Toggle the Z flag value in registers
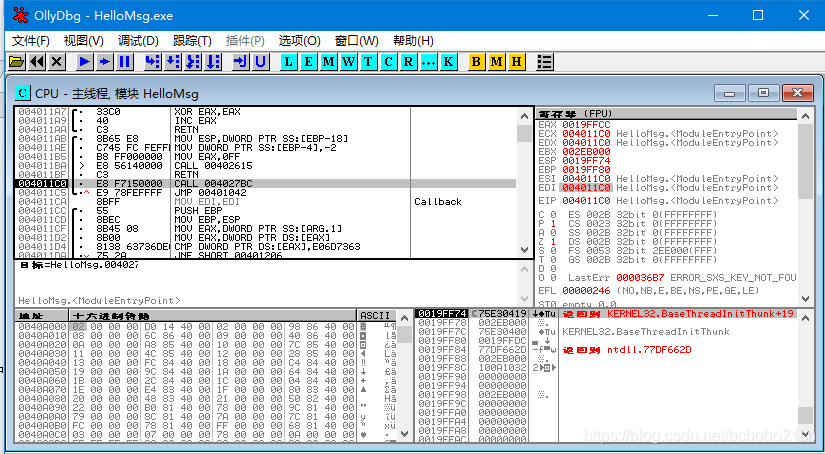825x454 pixels. (553, 241)
